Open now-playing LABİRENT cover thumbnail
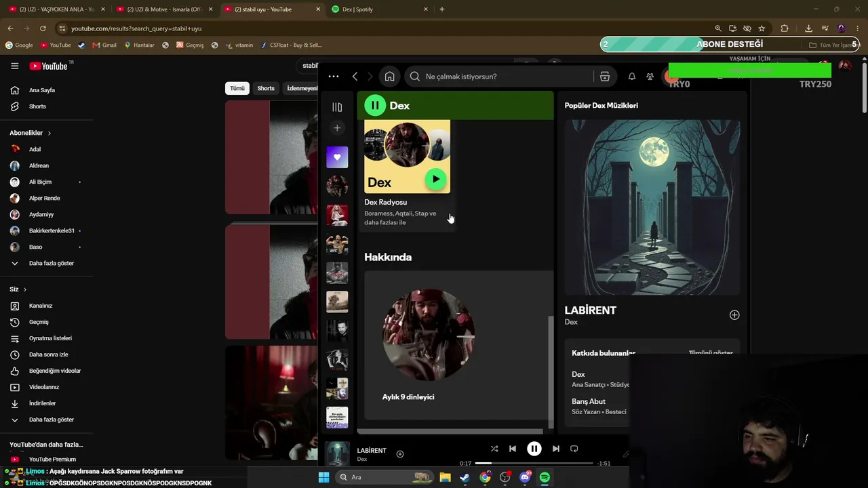Viewport: 868px width, 488px height. click(x=337, y=454)
